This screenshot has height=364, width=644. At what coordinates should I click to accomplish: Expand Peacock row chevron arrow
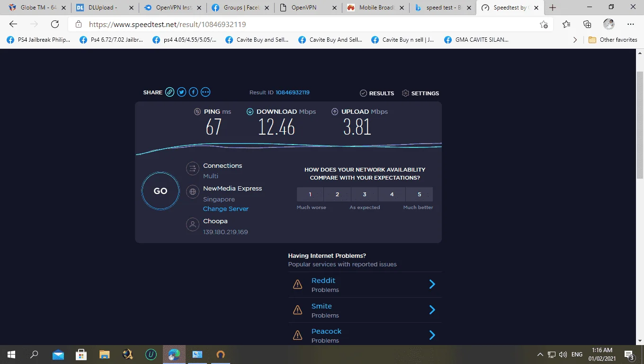click(432, 335)
